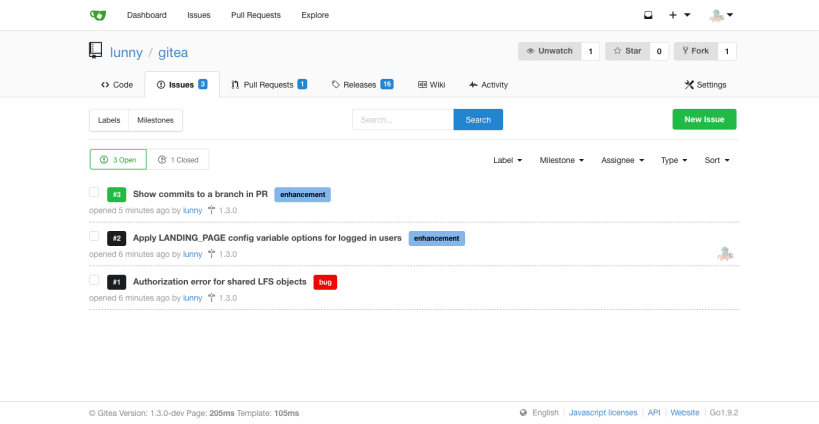Select checkbox for LANDING_PAGE issue
The image size is (819, 424).
pyautogui.click(x=94, y=236)
